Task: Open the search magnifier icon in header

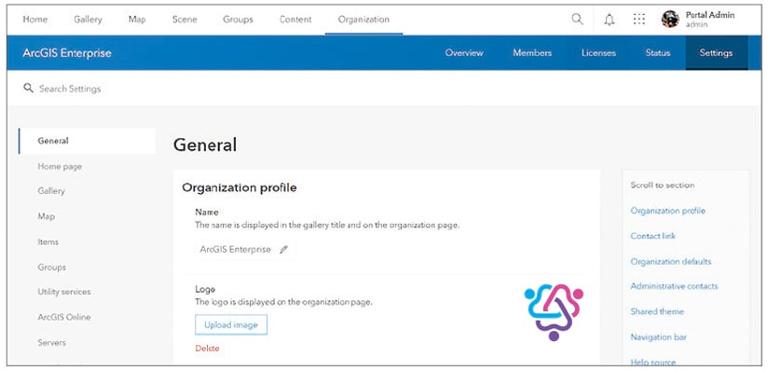Action: pos(577,19)
